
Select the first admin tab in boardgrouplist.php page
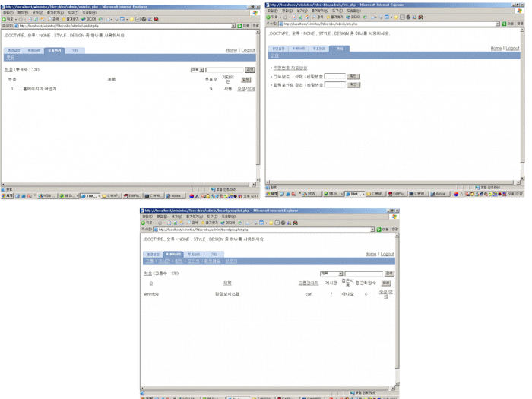click(x=153, y=254)
